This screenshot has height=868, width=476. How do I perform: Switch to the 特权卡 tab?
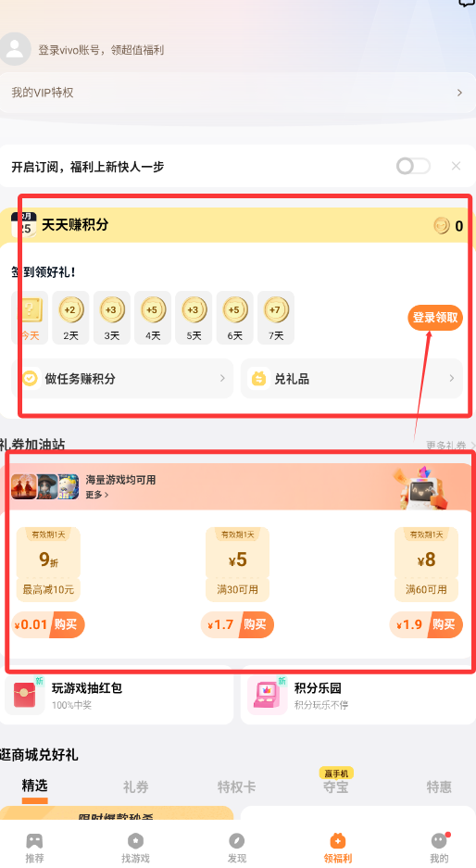pyautogui.click(x=236, y=786)
